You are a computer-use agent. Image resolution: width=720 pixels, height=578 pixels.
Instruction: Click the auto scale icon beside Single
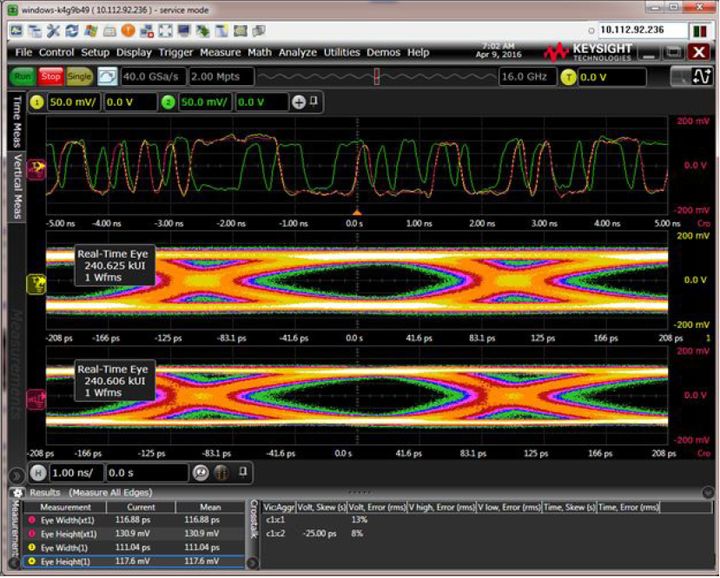(108, 76)
